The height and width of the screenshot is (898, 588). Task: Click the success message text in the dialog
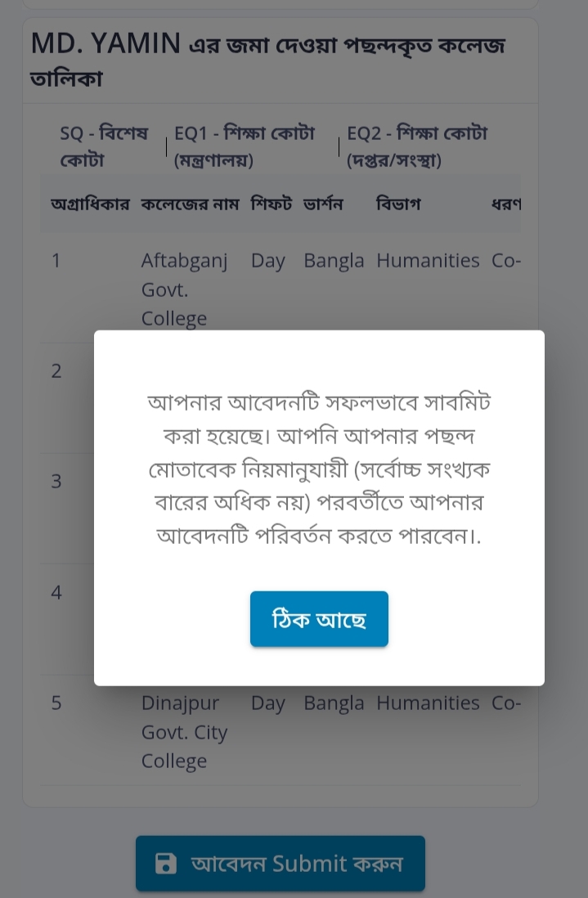[319, 469]
